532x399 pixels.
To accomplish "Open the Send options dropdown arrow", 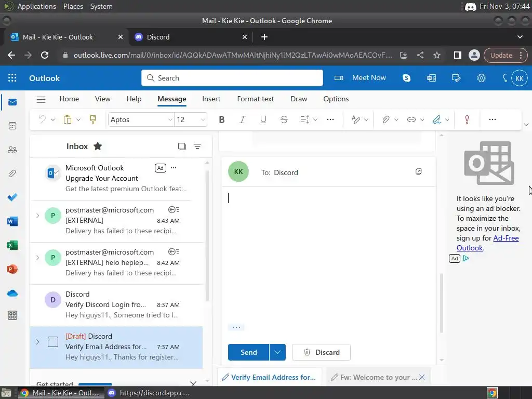I will 277,352.
